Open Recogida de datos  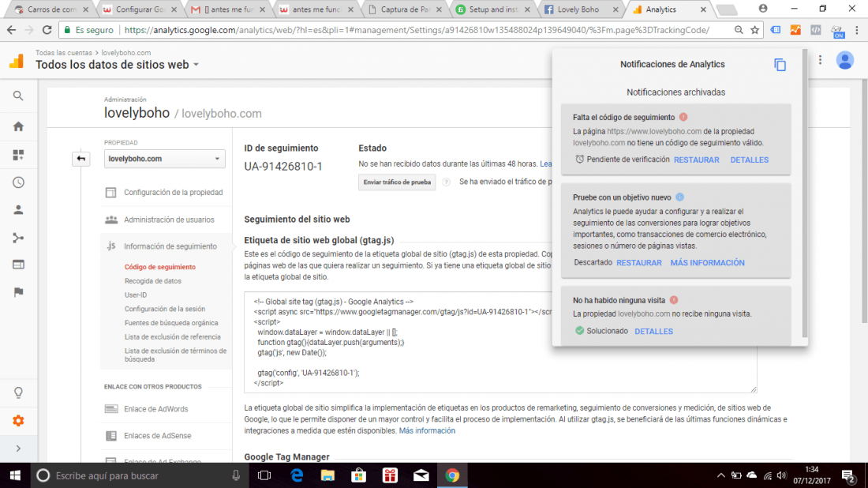[x=153, y=281]
